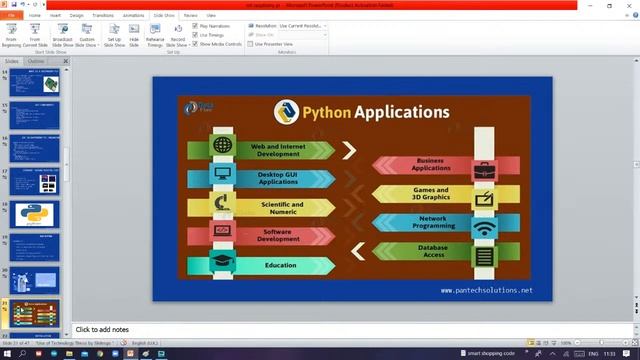Click the Normal view icon in status bar
640x360 pixels.
[531, 343]
